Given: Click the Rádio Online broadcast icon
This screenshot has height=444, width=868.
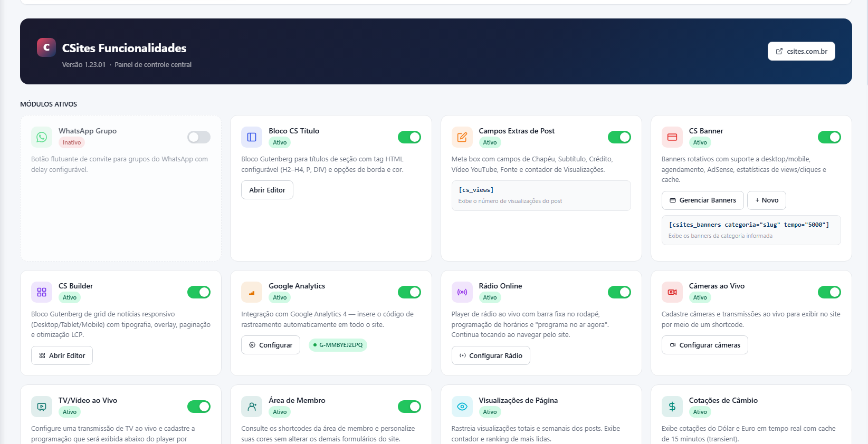Looking at the screenshot, I should click(x=462, y=292).
